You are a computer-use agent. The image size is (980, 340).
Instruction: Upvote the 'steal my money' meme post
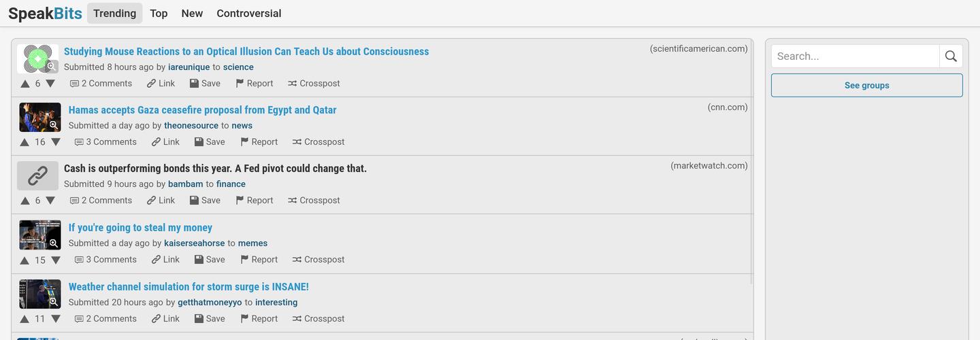click(24, 260)
